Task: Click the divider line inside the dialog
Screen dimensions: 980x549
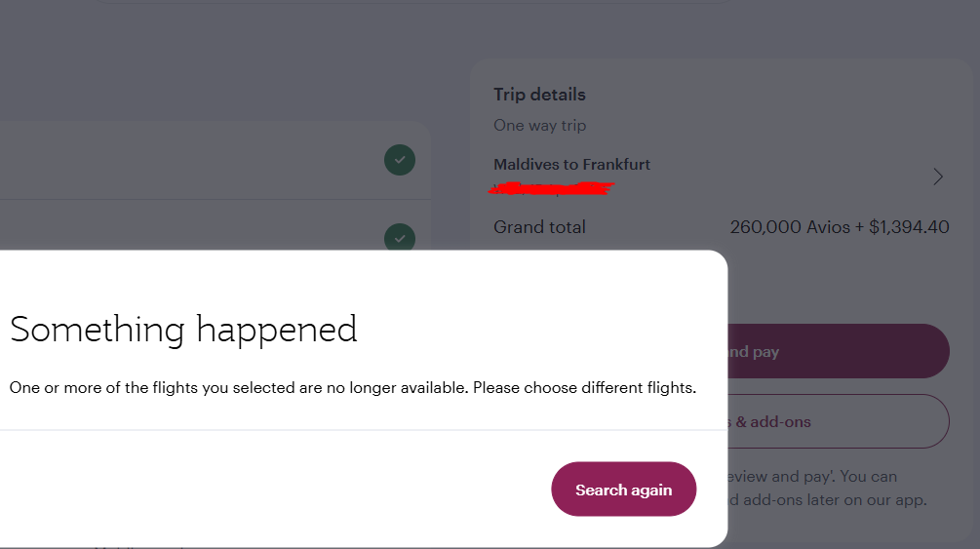Action: tap(361, 430)
